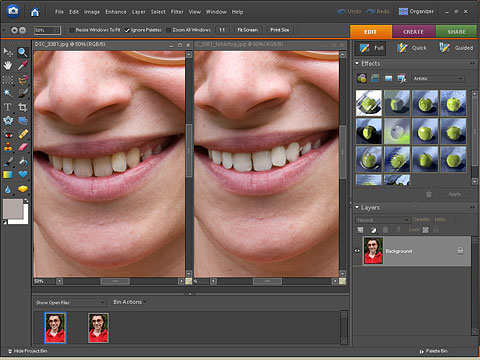Open the Organizer
Image resolution: width=480 pixels, height=360 pixels.
click(x=416, y=12)
